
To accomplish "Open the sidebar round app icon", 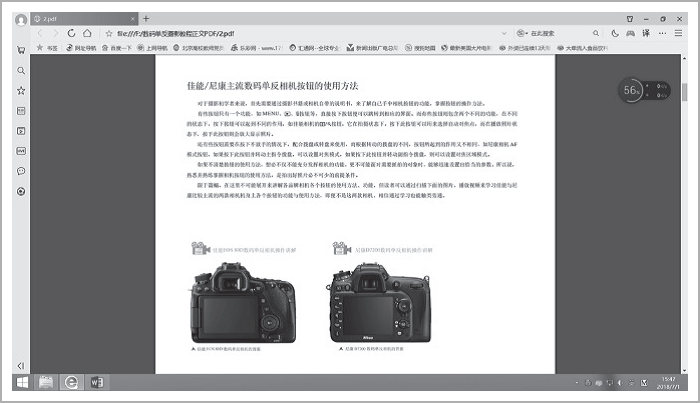I will (x=21, y=191).
